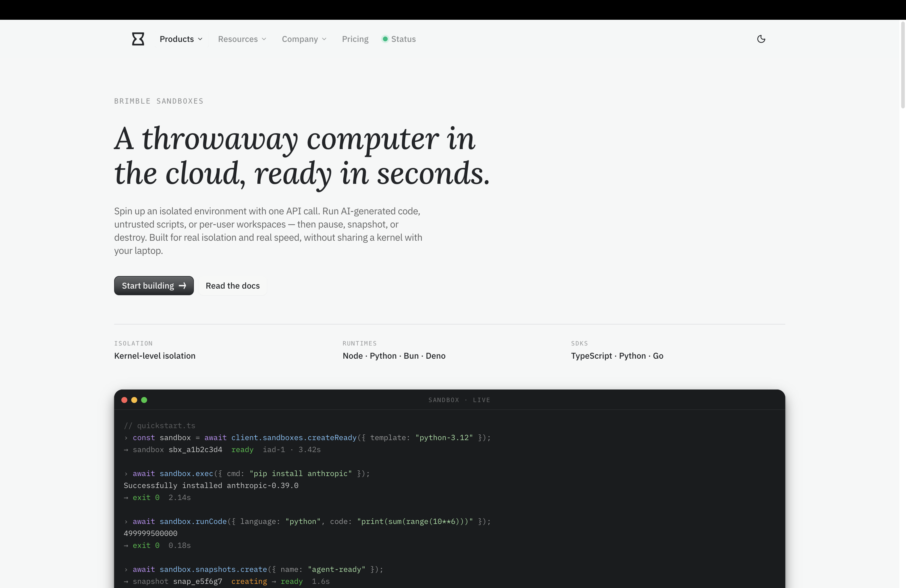Image resolution: width=906 pixels, height=588 pixels.
Task: Expand the Resources menu
Action: [x=242, y=39]
